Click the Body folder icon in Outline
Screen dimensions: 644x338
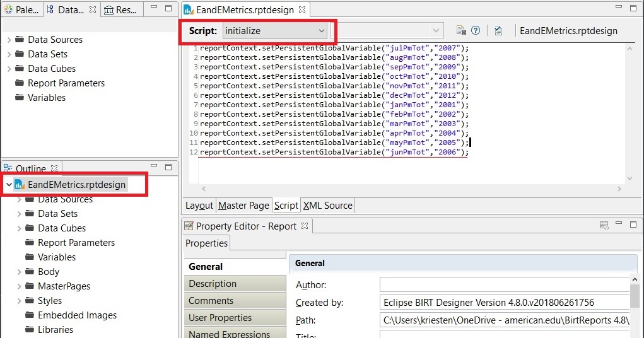pyautogui.click(x=30, y=271)
